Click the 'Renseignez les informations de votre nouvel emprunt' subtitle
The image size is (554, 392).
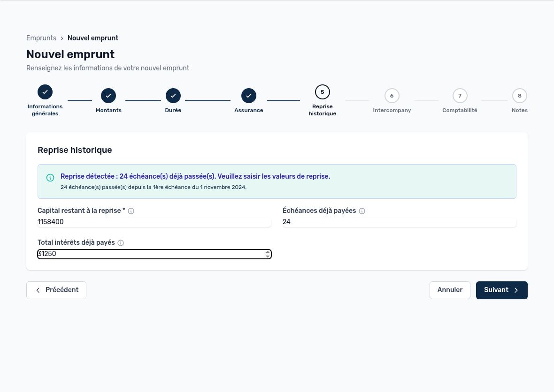108,68
